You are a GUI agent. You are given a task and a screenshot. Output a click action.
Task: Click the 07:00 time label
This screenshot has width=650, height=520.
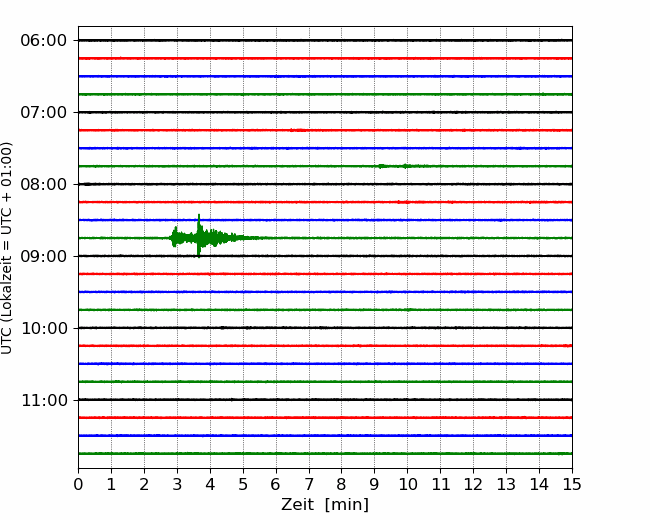[44, 112]
